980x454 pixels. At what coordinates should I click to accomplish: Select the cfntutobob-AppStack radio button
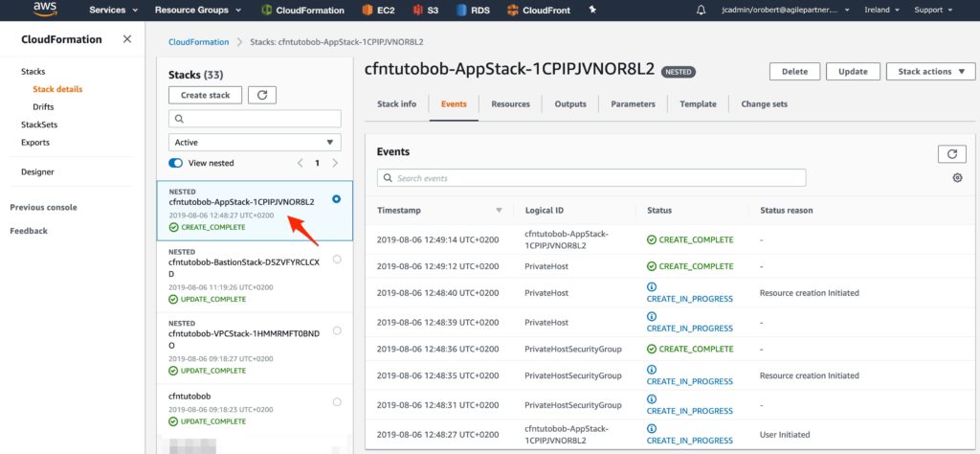(x=337, y=199)
